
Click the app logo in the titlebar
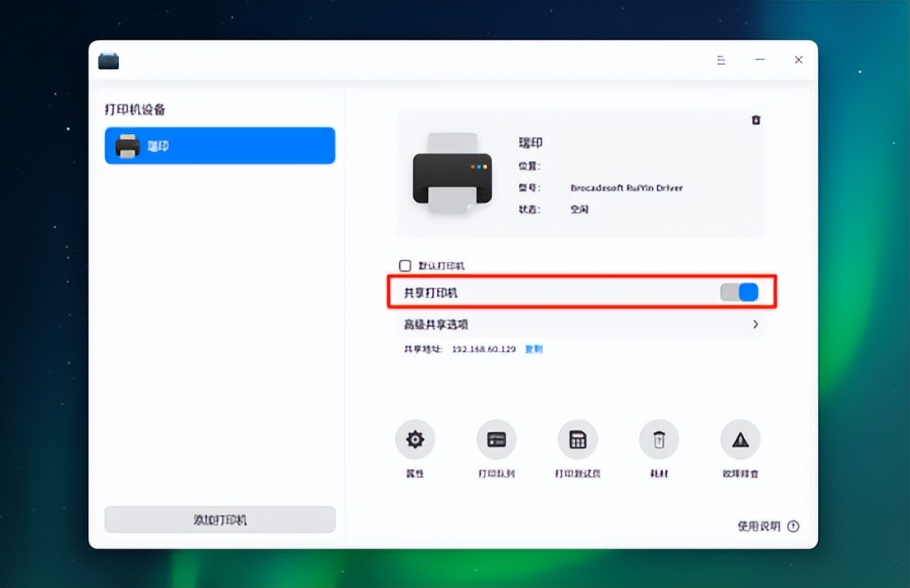tap(108, 59)
